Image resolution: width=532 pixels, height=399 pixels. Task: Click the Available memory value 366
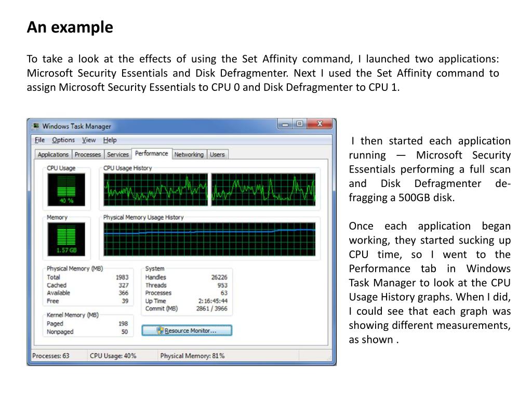click(124, 293)
